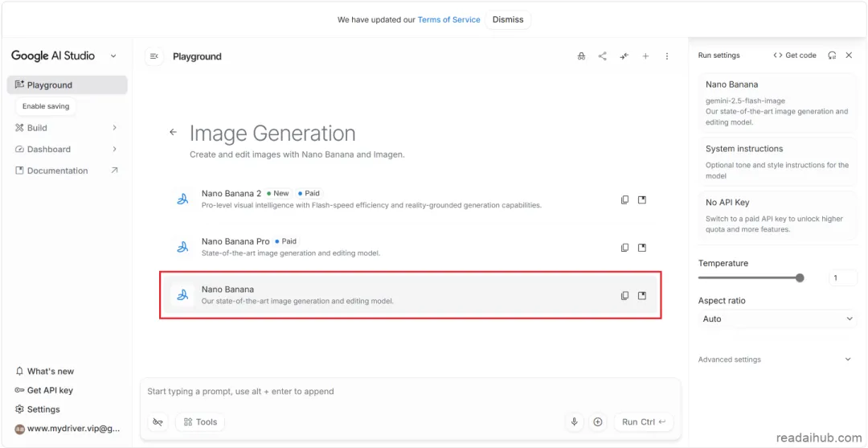Image resolution: width=868 pixels, height=448 pixels.
Task: Open Dashboard in the left sidebar
Action: [49, 149]
